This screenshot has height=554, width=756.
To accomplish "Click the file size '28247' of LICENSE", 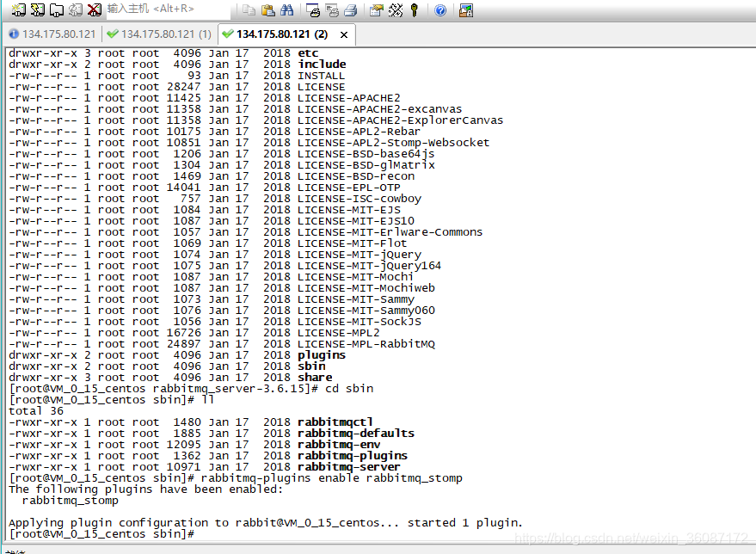I will pos(184,87).
